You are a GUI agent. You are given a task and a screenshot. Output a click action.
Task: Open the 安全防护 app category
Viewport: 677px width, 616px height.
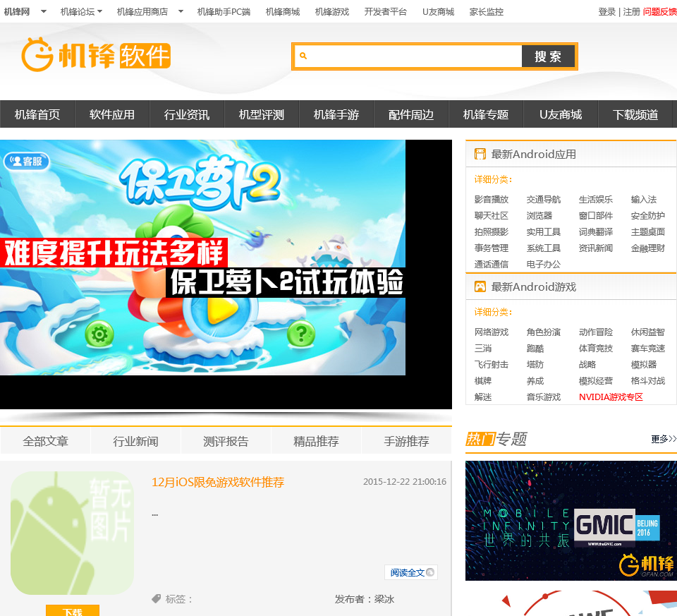tap(647, 215)
